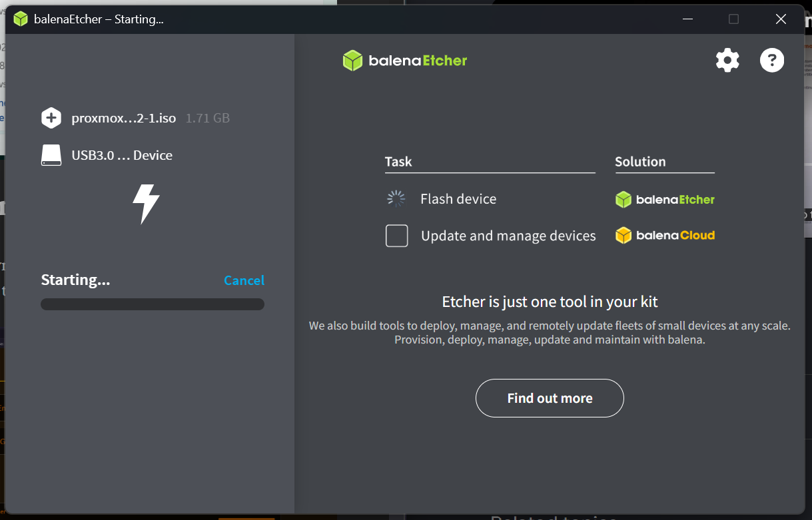Maximize the balenaEtcher window

point(733,19)
